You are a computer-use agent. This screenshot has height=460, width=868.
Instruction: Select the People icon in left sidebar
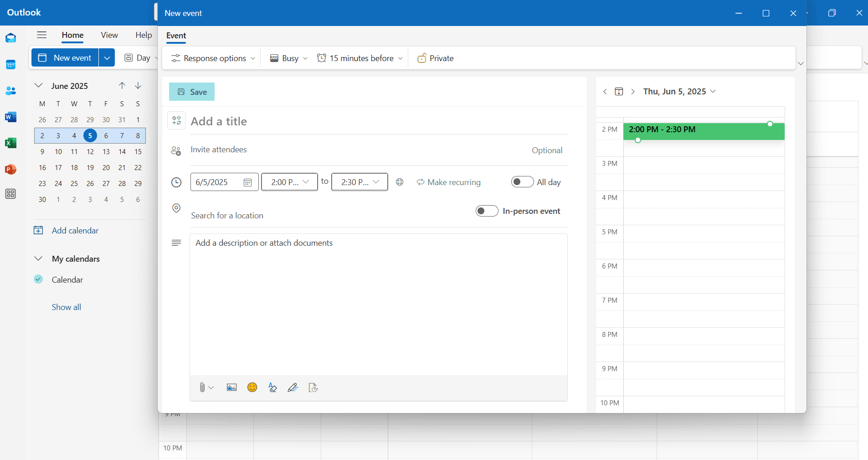pyautogui.click(x=10, y=91)
